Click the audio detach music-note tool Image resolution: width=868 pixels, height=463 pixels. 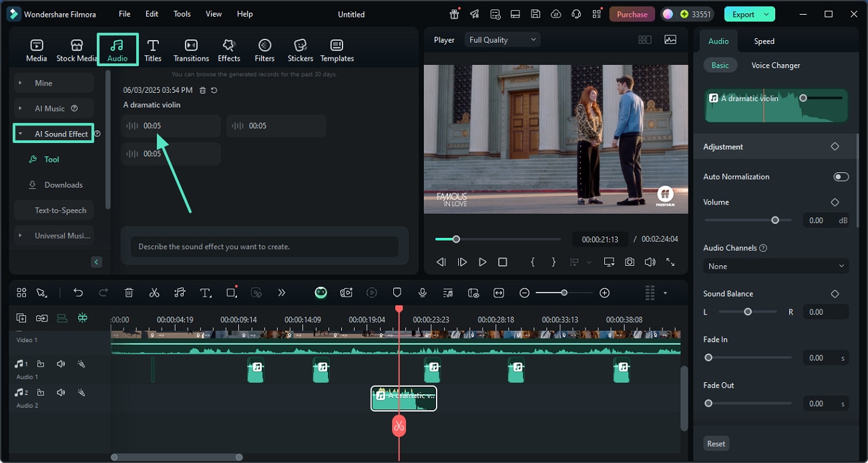(180, 293)
